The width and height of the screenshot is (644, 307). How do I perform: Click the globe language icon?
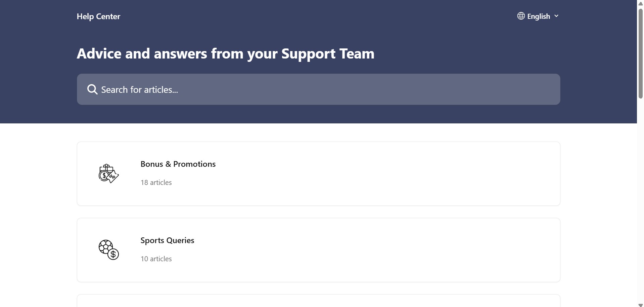tap(521, 16)
